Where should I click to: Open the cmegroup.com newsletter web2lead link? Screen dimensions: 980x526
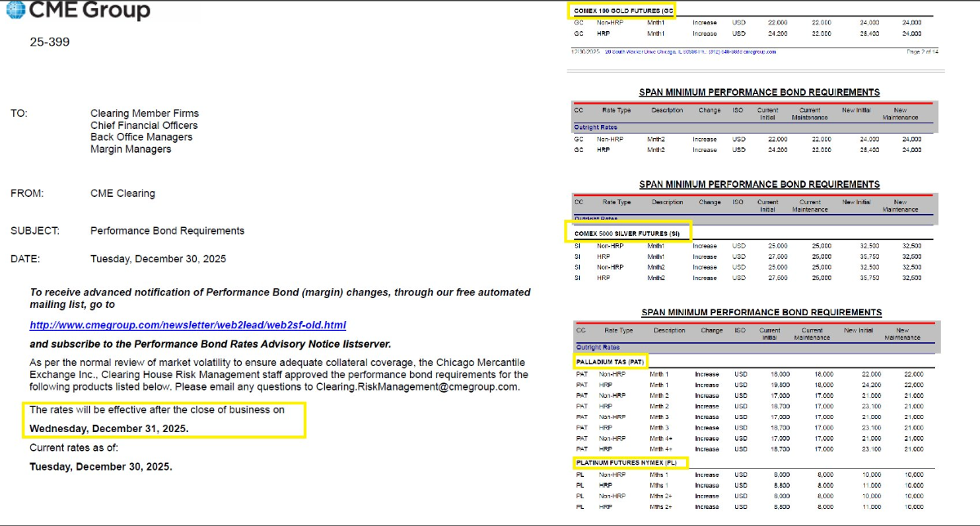tap(188, 325)
